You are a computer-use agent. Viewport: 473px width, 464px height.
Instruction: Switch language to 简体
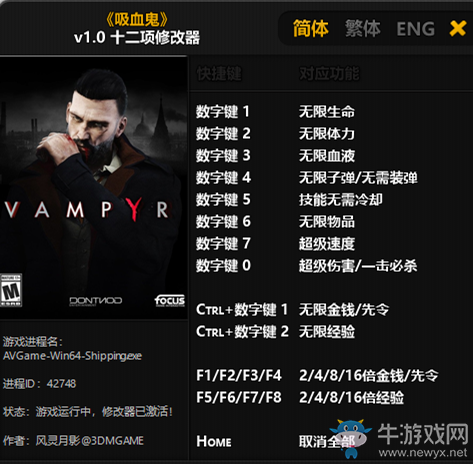coord(311,29)
